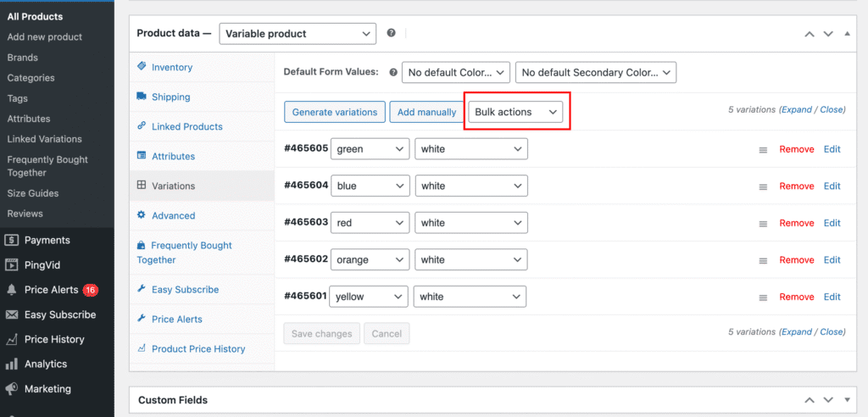
Task: Move Product data panel up arrow
Action: point(809,34)
